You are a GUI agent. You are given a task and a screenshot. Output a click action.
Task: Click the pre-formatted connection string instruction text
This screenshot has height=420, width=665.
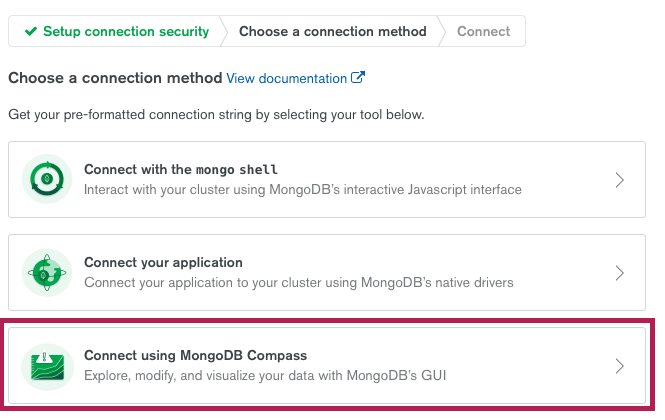click(x=216, y=115)
